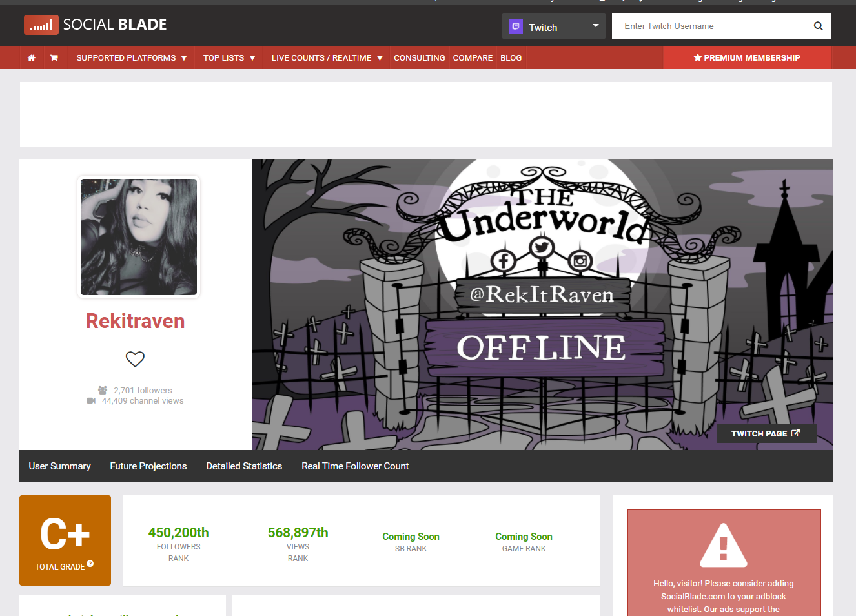Viewport: 856px width, 616px height.
Task: Click the Premium Membership button
Action: [747, 58]
